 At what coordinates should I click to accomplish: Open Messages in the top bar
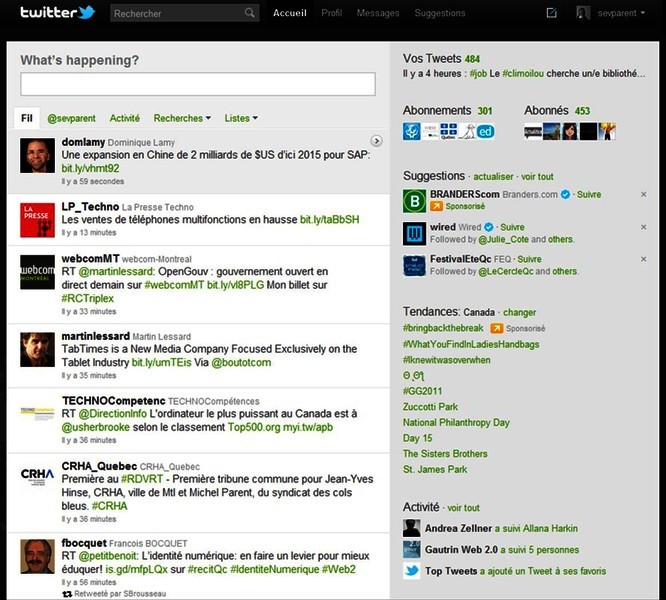coord(378,13)
